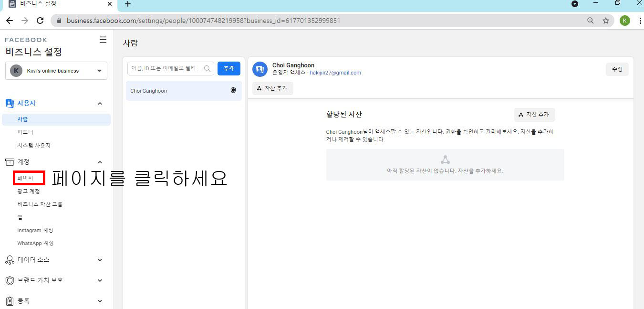644x309 pixels.
Task: Click the FACEBOOK logo text
Action: 26,40
